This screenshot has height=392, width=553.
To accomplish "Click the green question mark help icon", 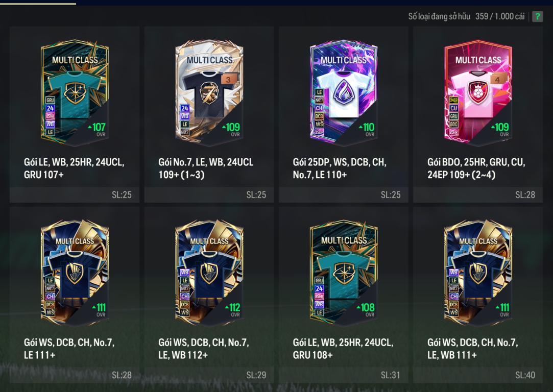I will point(537,16).
